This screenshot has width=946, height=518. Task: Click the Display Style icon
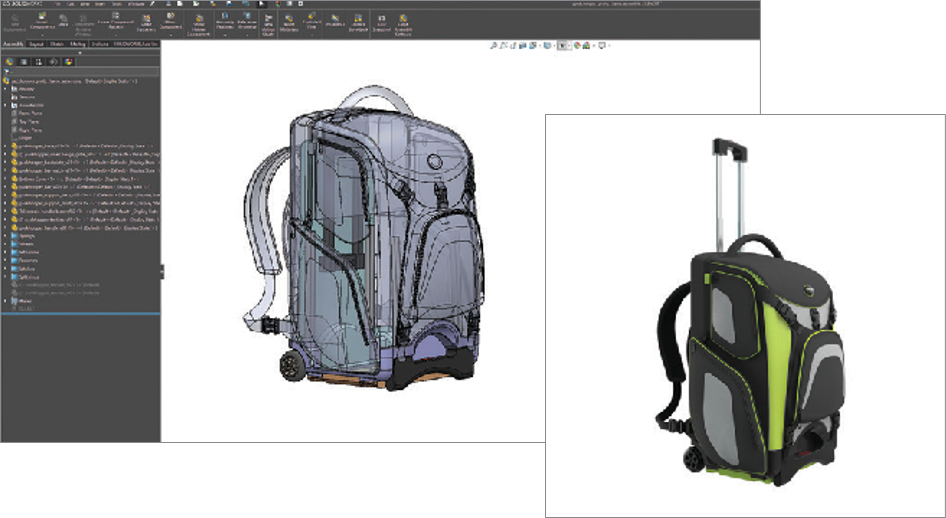547,45
